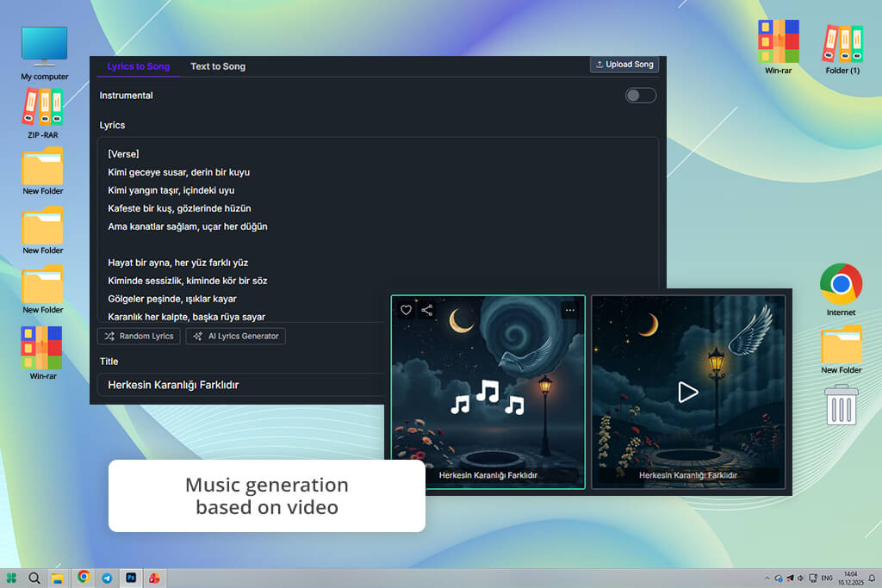This screenshot has width=882, height=588.
Task: Open the Internet Chrome desktop shortcut
Action: 841,289
